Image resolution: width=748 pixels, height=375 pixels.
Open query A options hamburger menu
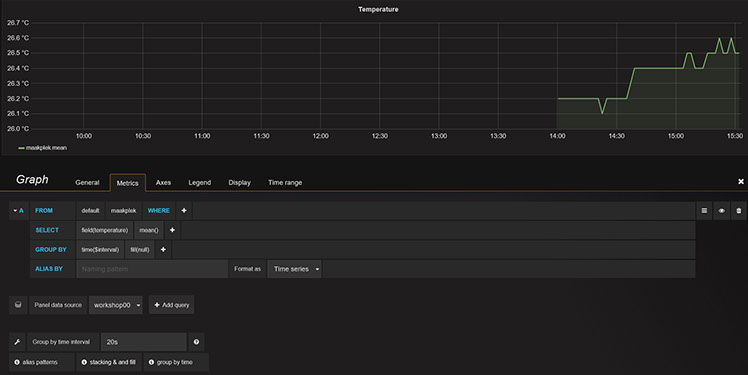[704, 210]
